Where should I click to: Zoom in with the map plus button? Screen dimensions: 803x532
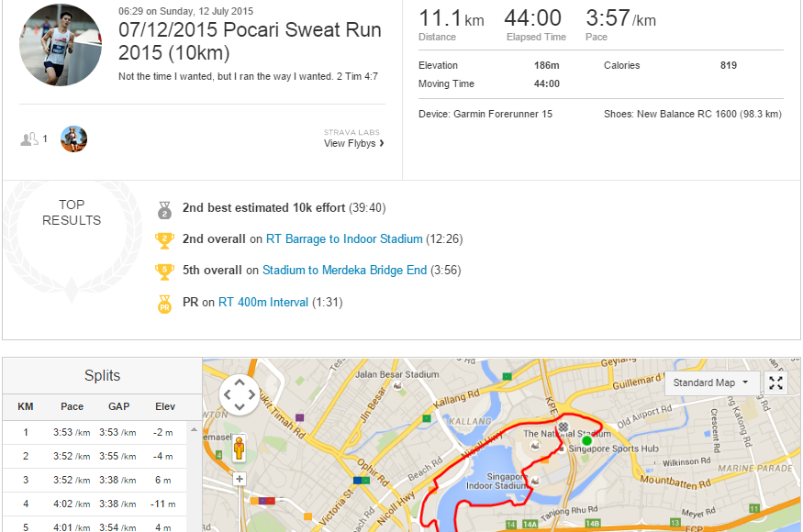pyautogui.click(x=240, y=480)
